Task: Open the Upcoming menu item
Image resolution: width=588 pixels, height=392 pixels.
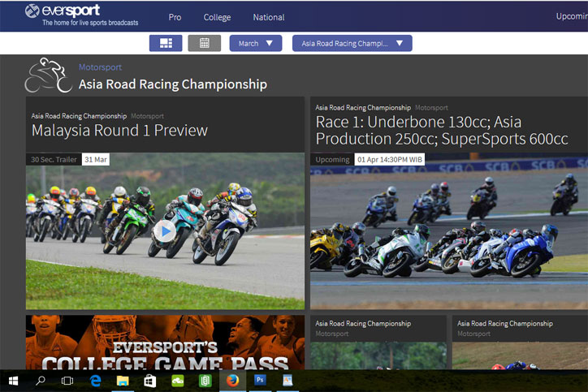Action: pyautogui.click(x=572, y=16)
